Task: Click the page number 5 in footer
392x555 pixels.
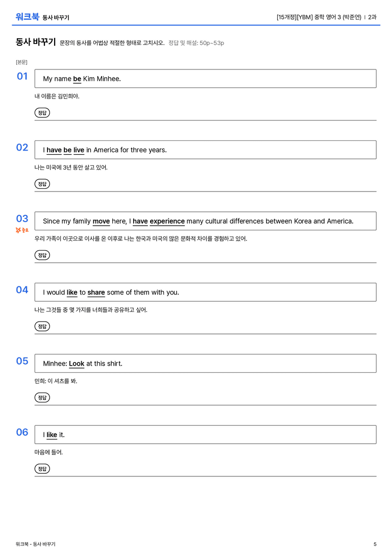Action: coord(375,544)
